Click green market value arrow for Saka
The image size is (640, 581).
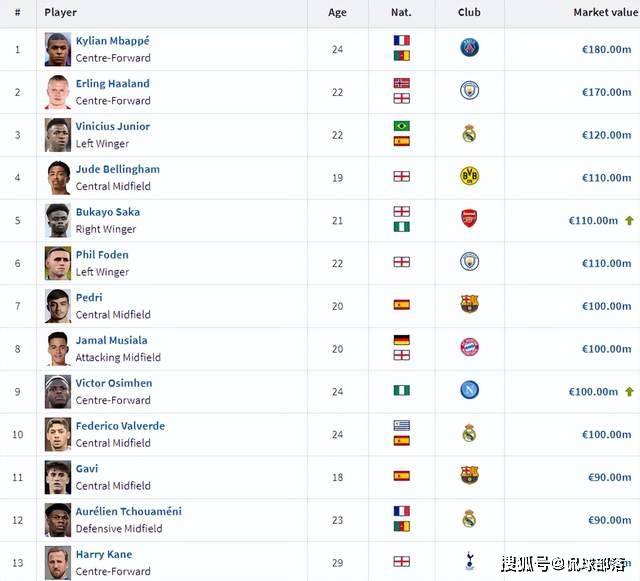[629, 220]
